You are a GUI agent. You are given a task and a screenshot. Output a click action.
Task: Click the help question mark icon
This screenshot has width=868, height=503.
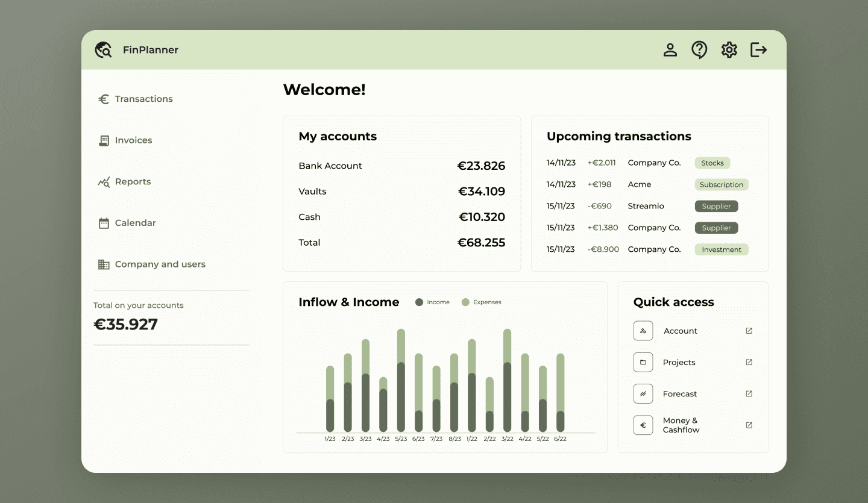(699, 50)
